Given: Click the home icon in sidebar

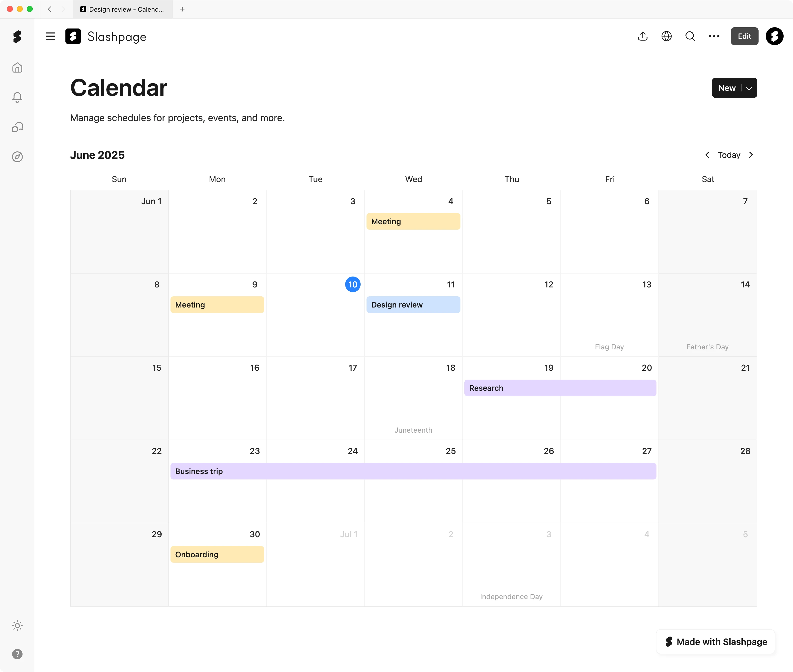Looking at the screenshot, I should tap(17, 68).
